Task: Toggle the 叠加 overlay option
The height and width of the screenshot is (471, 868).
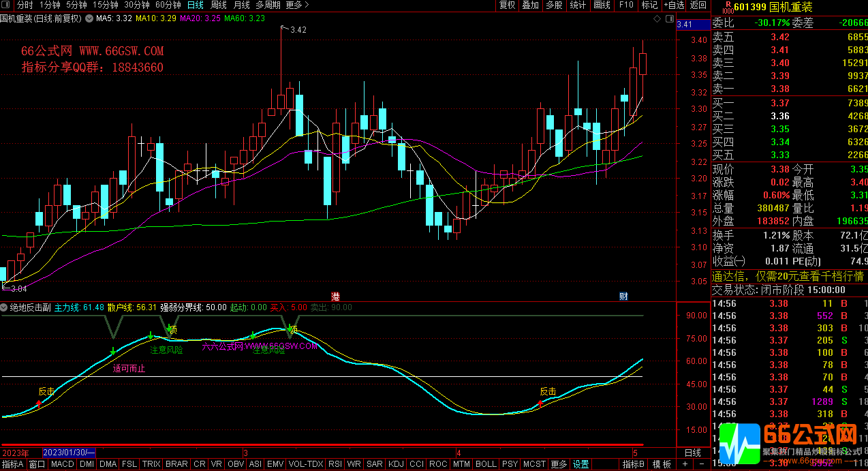Action: 530,5
